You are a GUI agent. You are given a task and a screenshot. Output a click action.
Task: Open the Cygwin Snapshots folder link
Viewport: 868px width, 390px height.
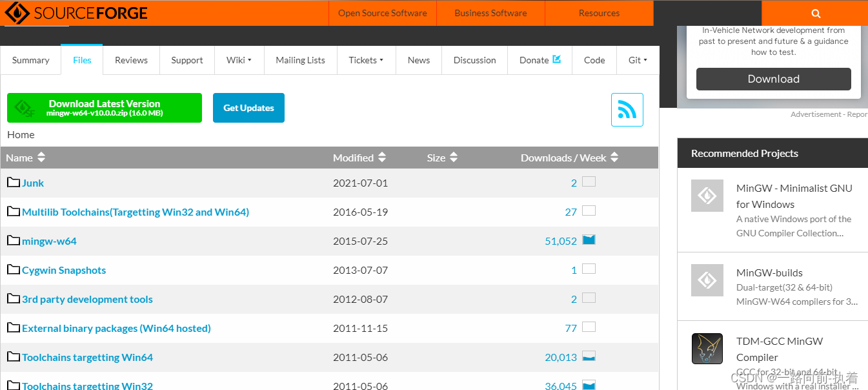(64, 270)
